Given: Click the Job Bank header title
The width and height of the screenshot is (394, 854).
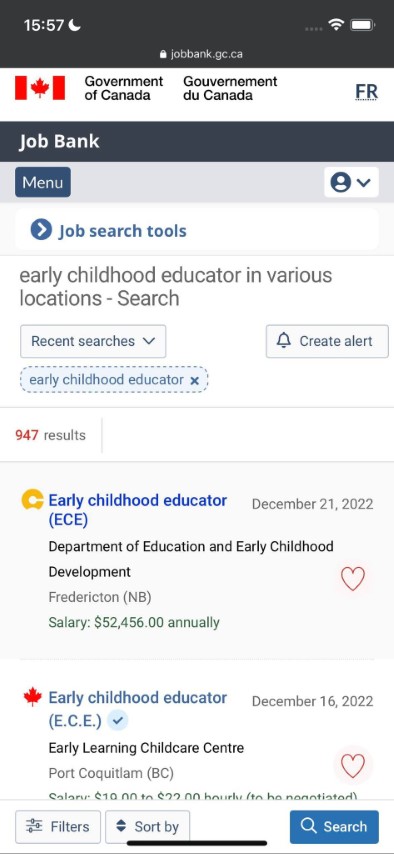Looking at the screenshot, I should coord(59,142).
